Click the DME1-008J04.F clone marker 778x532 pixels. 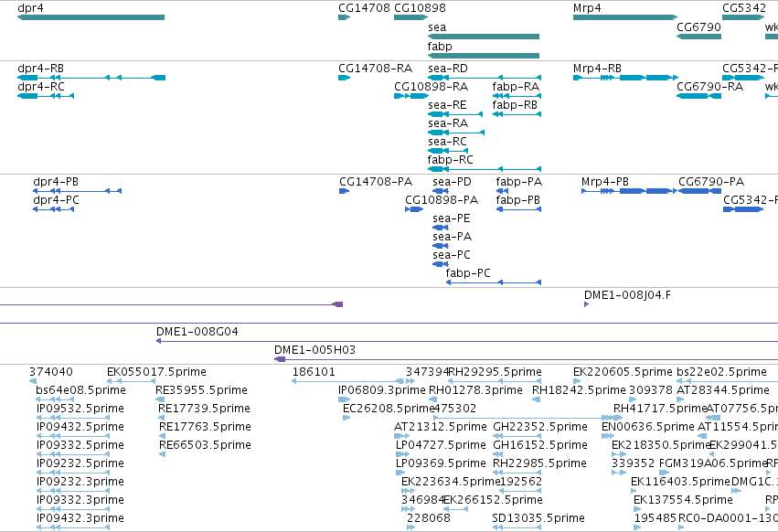(587, 304)
